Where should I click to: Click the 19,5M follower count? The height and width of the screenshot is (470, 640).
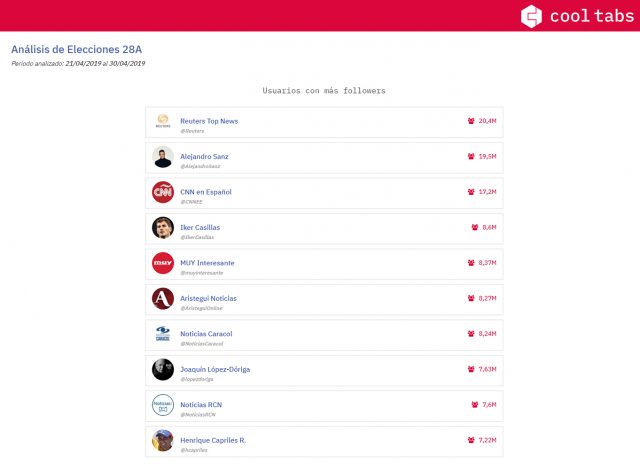487,156
